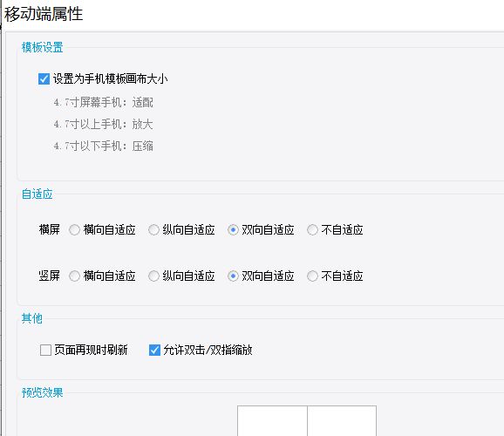Click the 模板设置 section heading

tap(42, 47)
